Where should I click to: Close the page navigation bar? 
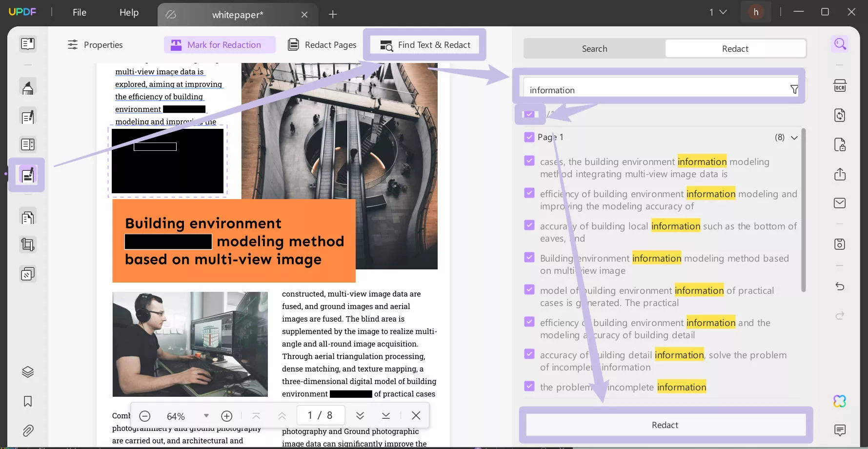pos(416,415)
